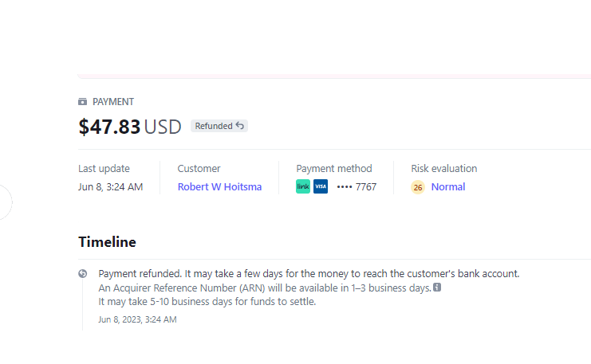
Task: Click the card number ending in 7767
Action: pos(357,187)
